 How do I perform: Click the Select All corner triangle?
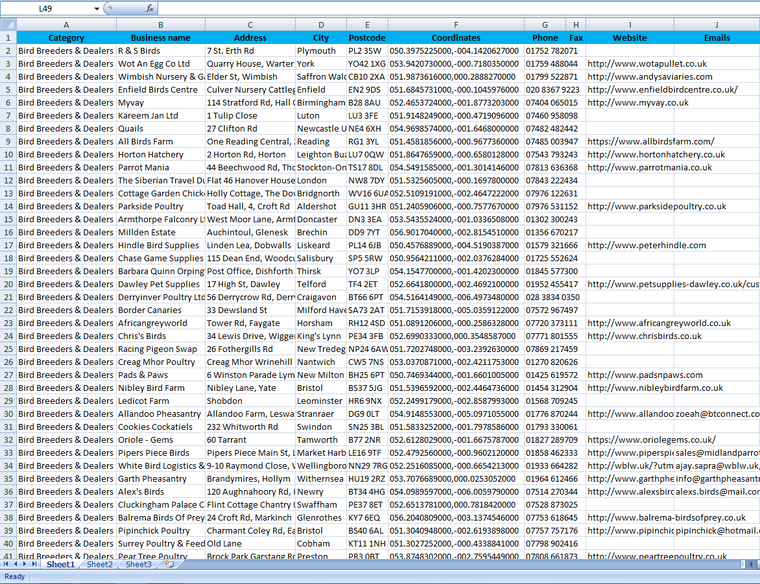7,24
